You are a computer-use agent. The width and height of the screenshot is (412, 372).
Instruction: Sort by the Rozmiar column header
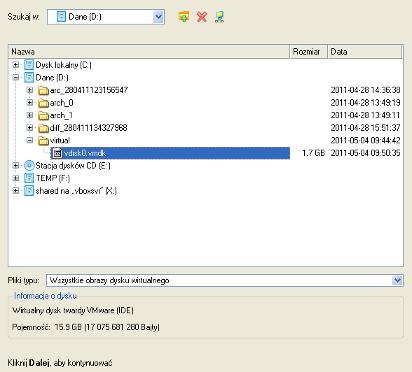coord(309,52)
